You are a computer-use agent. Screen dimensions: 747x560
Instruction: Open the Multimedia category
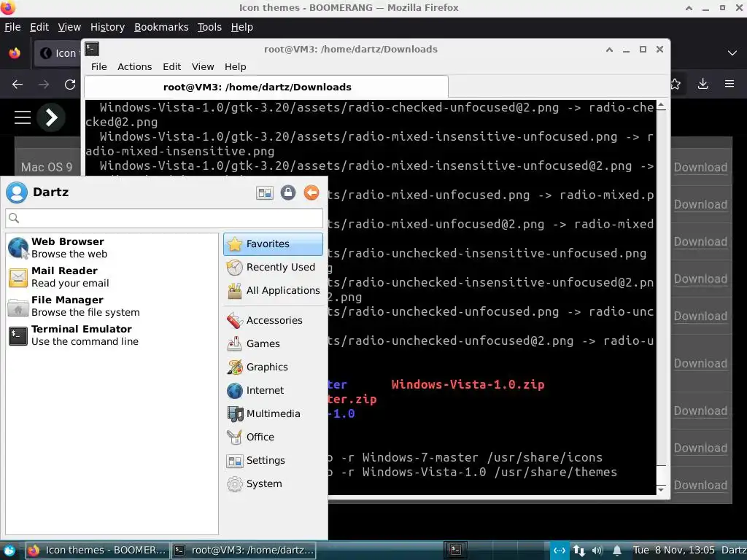coord(273,414)
